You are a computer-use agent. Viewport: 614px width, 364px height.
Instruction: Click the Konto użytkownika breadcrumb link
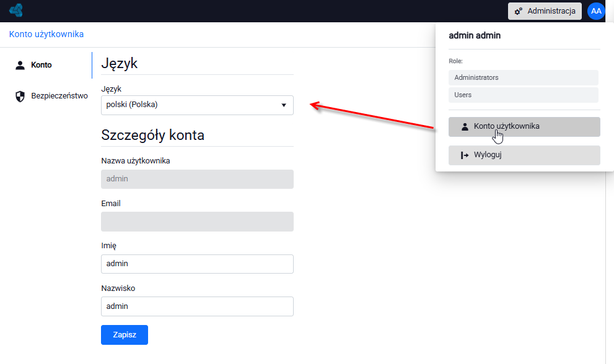(46, 34)
